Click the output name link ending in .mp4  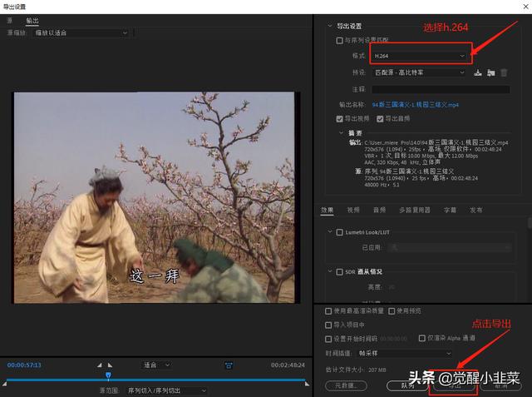point(416,105)
